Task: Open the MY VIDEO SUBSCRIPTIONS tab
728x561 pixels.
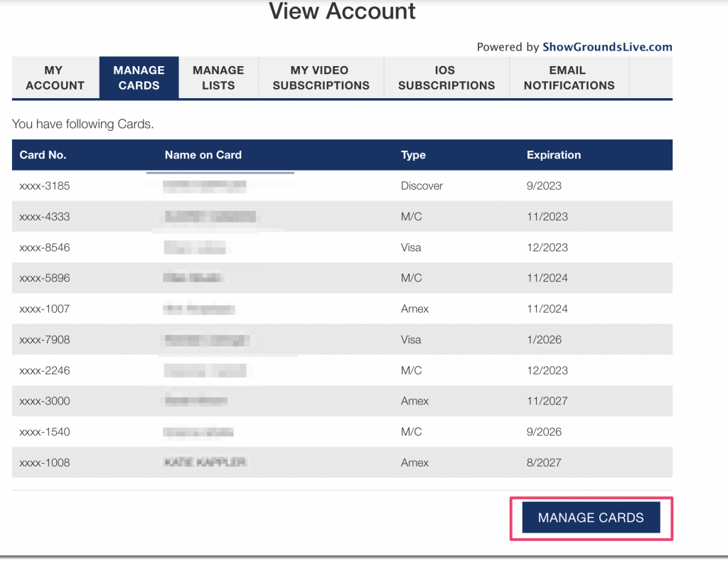Action: 321,78
